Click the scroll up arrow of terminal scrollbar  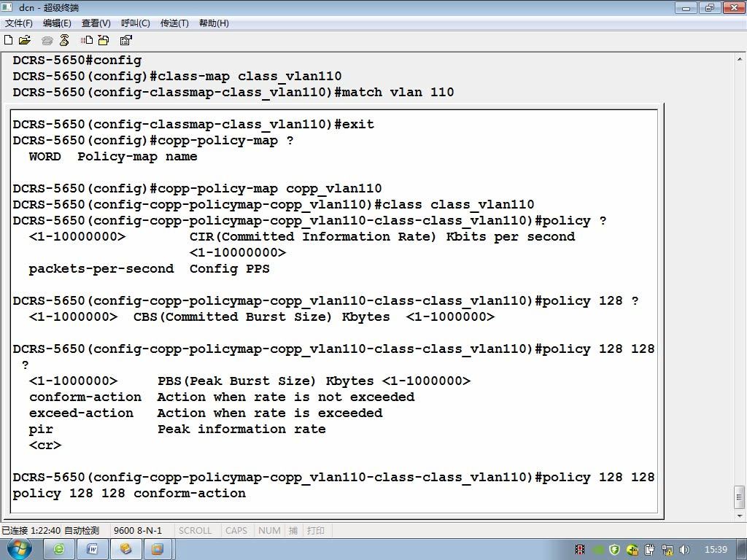click(740, 60)
